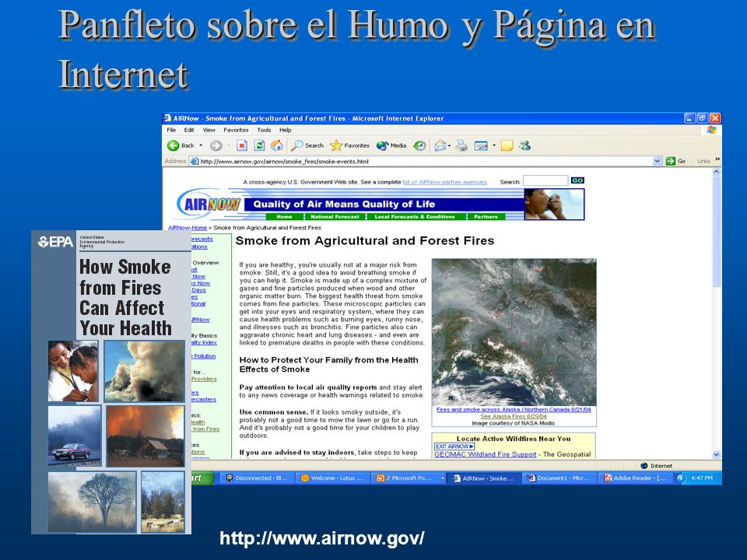
Task: Open Favorites star toolbar button
Action: pos(349,145)
